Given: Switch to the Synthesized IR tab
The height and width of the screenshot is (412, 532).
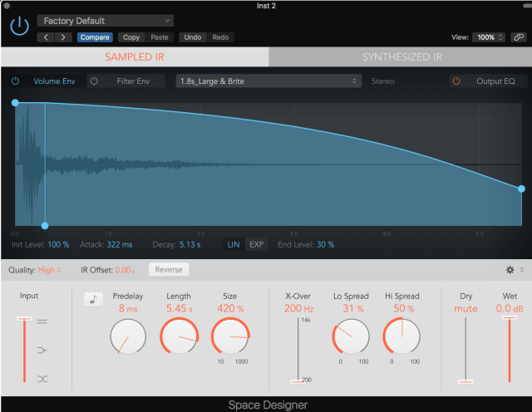Looking at the screenshot, I should (x=401, y=57).
